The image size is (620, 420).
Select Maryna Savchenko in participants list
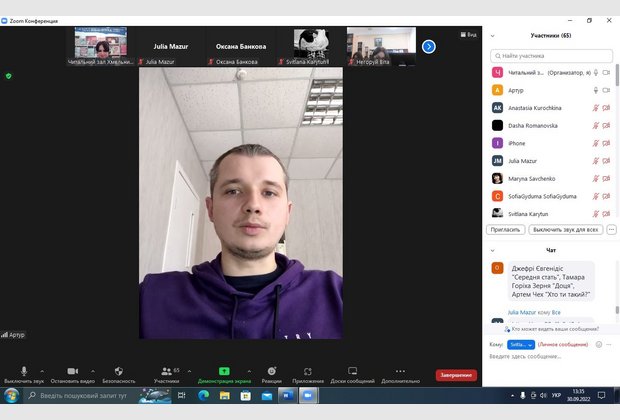551,179
